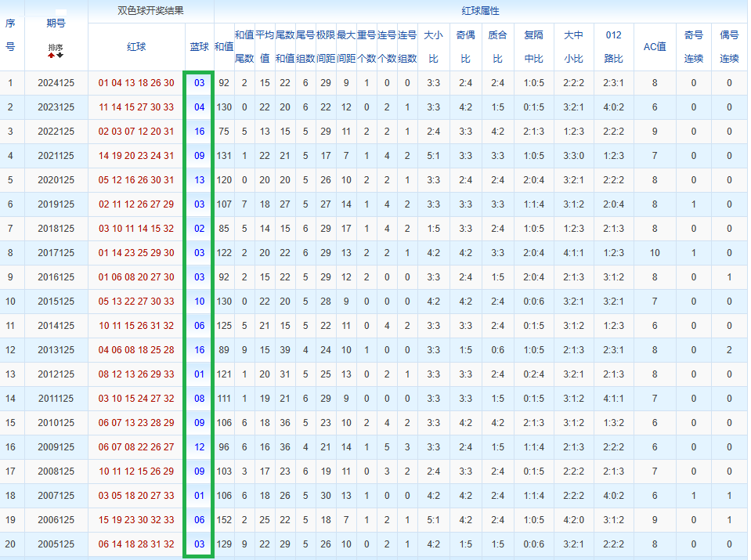Click sum value 152 in row 2006125
Screen dimensions: 751x560
point(224,520)
